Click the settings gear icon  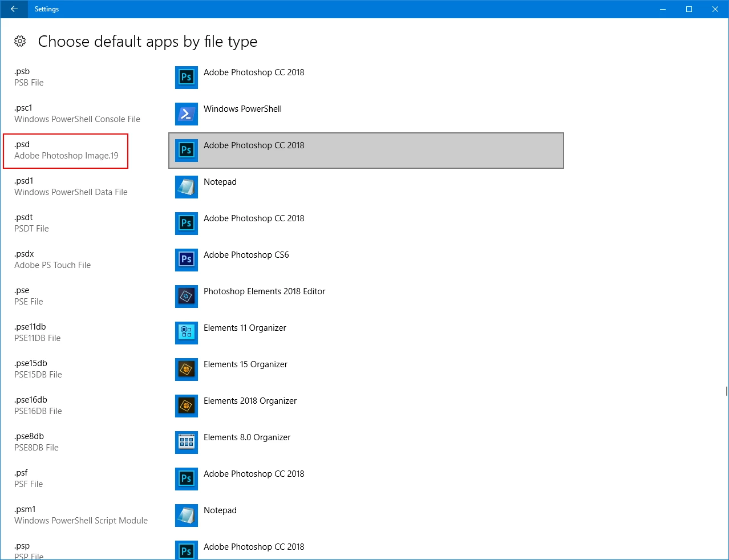pos(20,41)
